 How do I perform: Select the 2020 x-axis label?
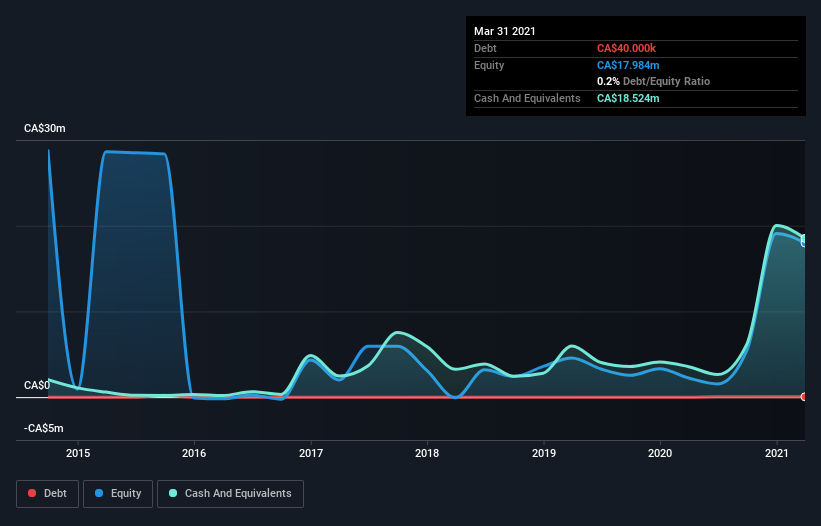tap(660, 453)
